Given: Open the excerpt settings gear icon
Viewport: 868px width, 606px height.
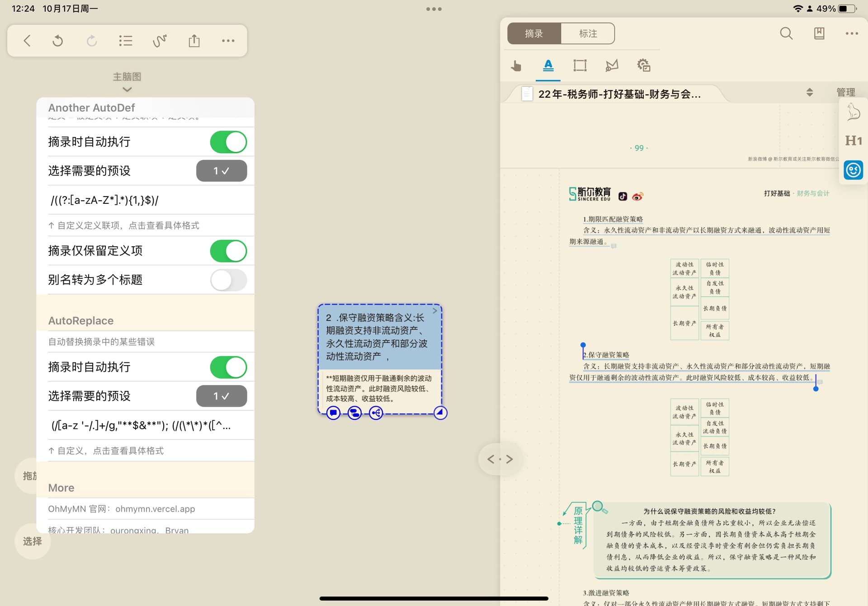Looking at the screenshot, I should (644, 66).
